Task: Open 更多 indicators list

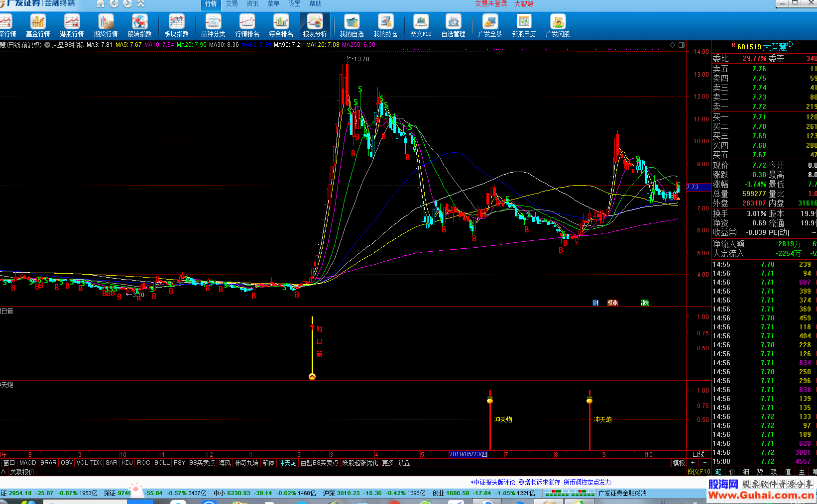Action: (x=388, y=463)
